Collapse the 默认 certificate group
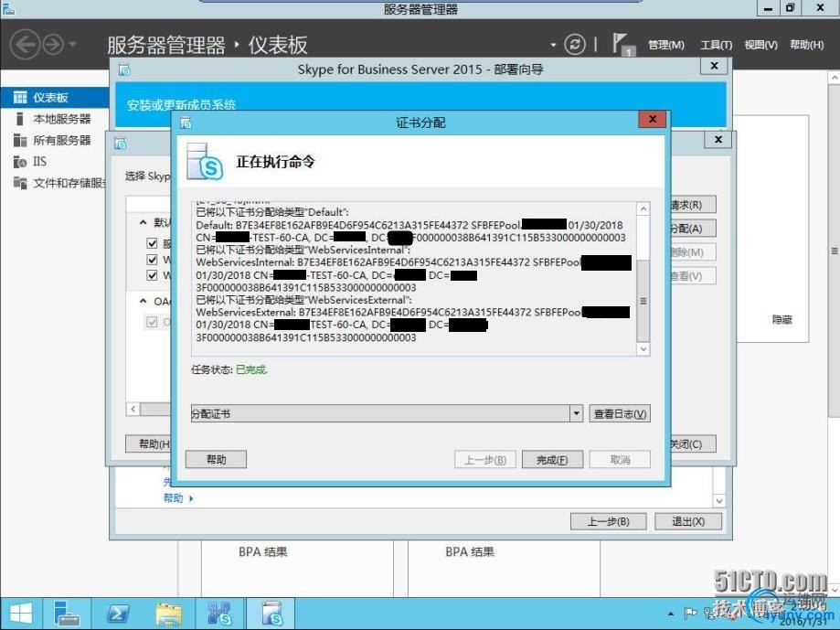This screenshot has height=630, width=840. point(143,222)
